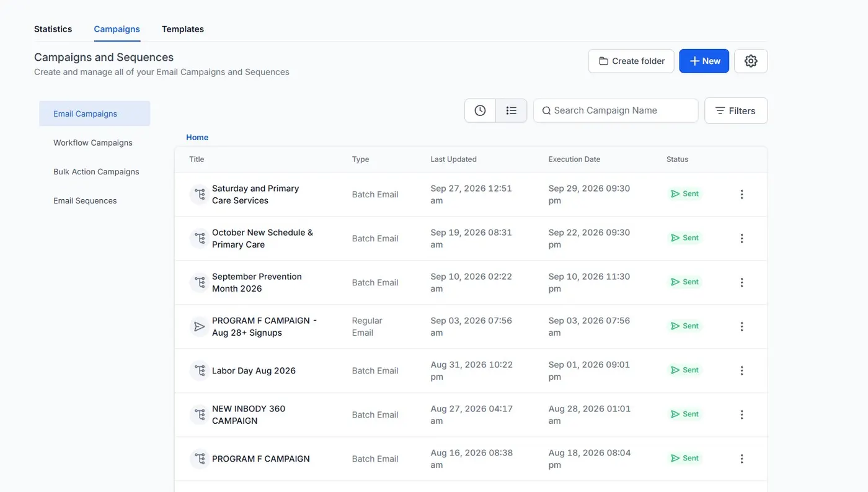Click the New campaign button
The image size is (868, 492).
tap(704, 61)
